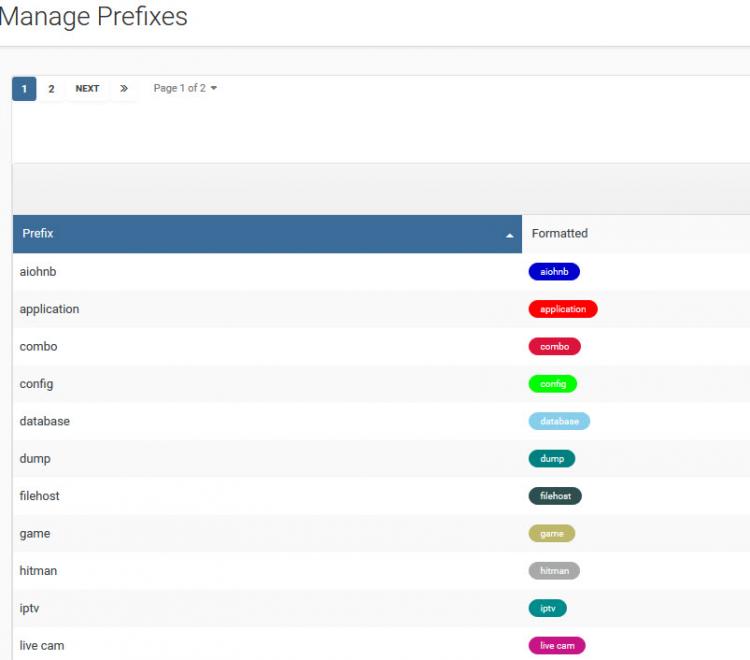This screenshot has height=660, width=750.
Task: Click the sort arrow in Prefix header
Action: click(x=510, y=235)
